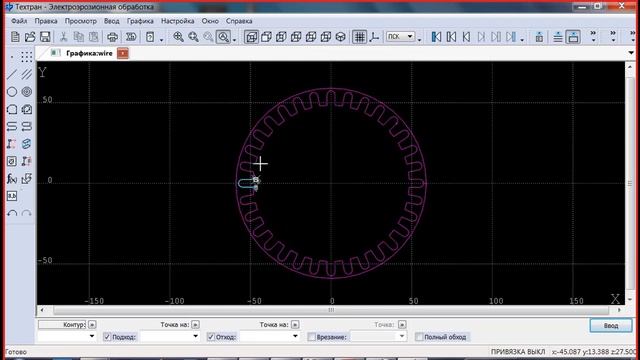The height and width of the screenshot is (360, 640).
Task: Undo the last action with the arrow icon
Action: point(12,213)
